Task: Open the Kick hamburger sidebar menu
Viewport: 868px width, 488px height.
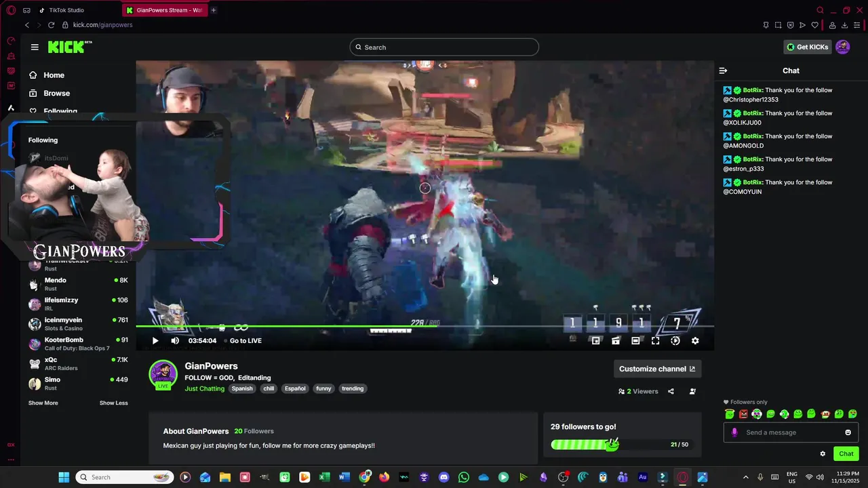Action: tap(35, 47)
